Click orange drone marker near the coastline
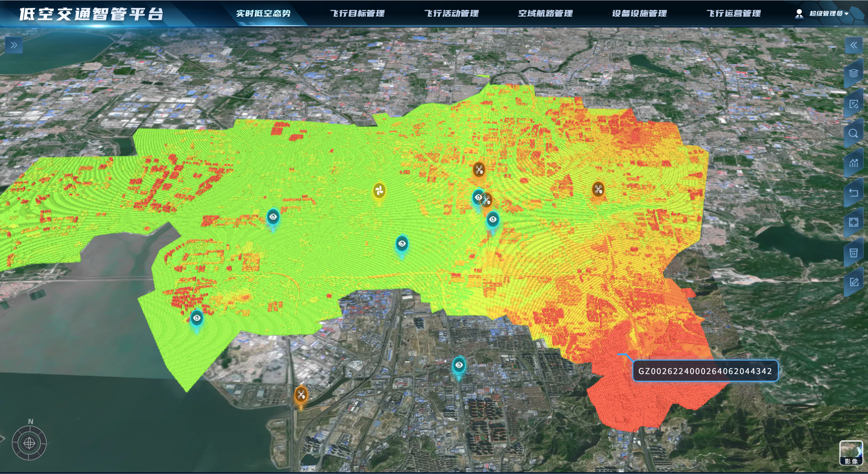The height and width of the screenshot is (474, 868). [301, 394]
